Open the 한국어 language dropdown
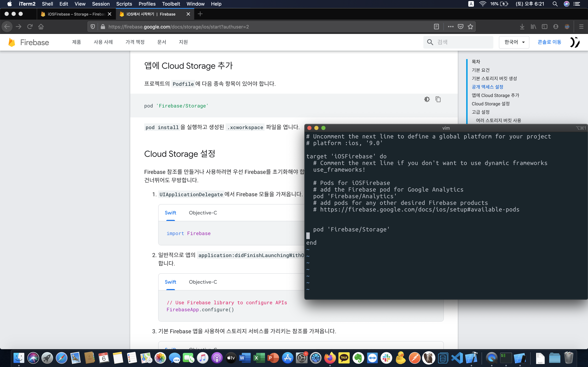Viewport: 588px width, 367px height. coord(514,42)
